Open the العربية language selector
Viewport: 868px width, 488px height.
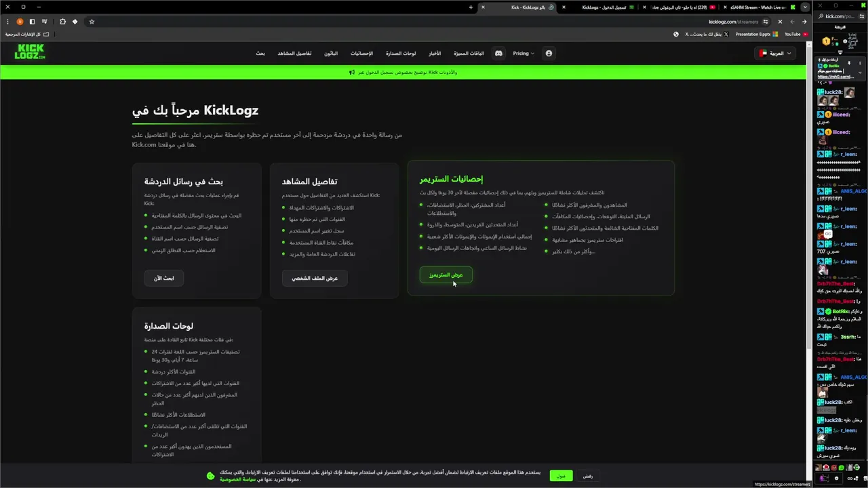point(775,53)
